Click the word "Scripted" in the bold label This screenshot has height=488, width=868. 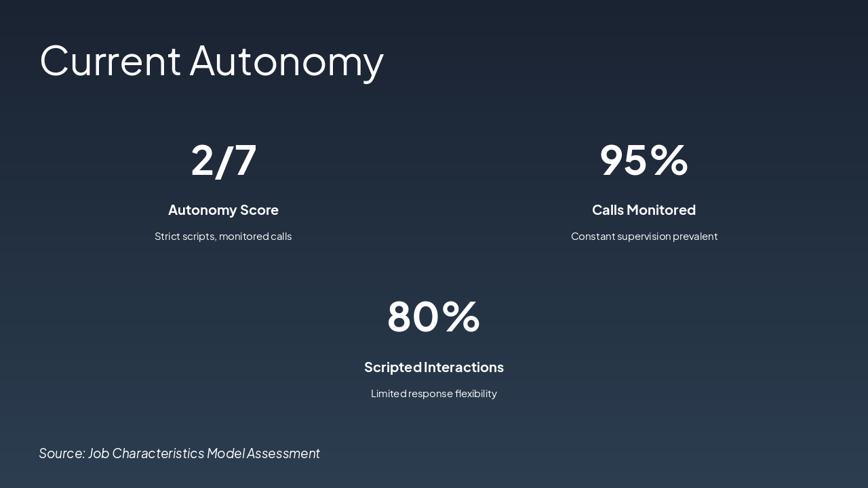point(393,367)
